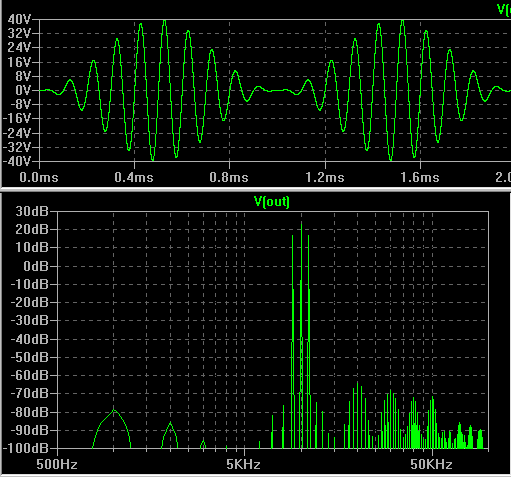Click the 0V label on the waveform axis
This screenshot has height=477, width=511.
[x=23, y=90]
